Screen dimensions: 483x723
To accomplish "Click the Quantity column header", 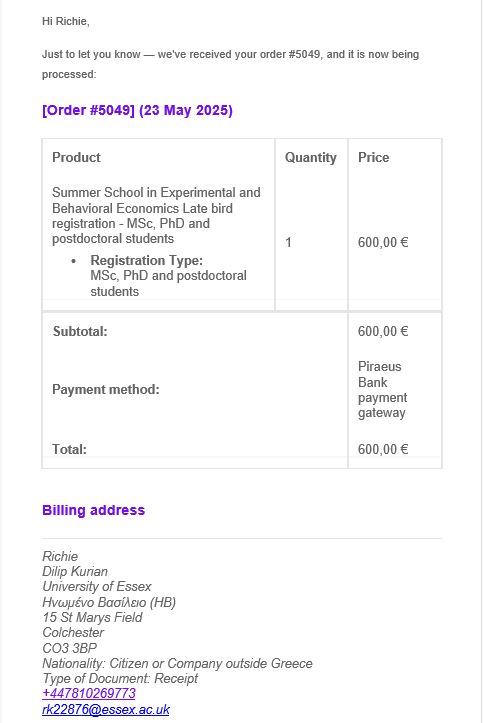I will [311, 157].
